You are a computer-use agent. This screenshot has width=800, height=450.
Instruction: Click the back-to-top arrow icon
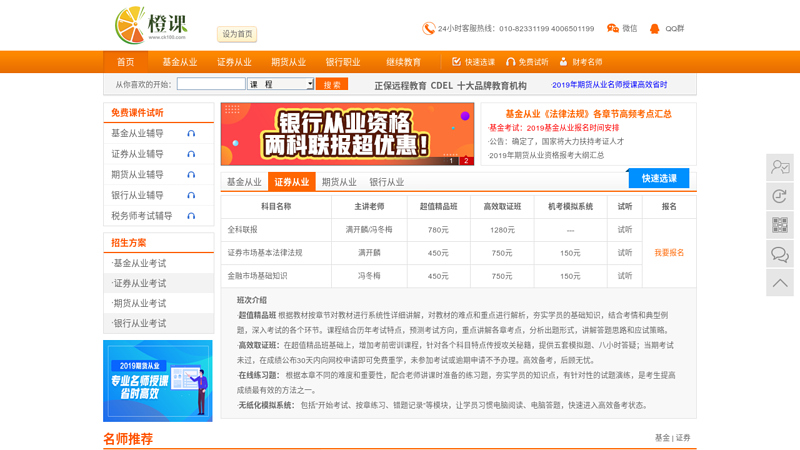[780, 283]
